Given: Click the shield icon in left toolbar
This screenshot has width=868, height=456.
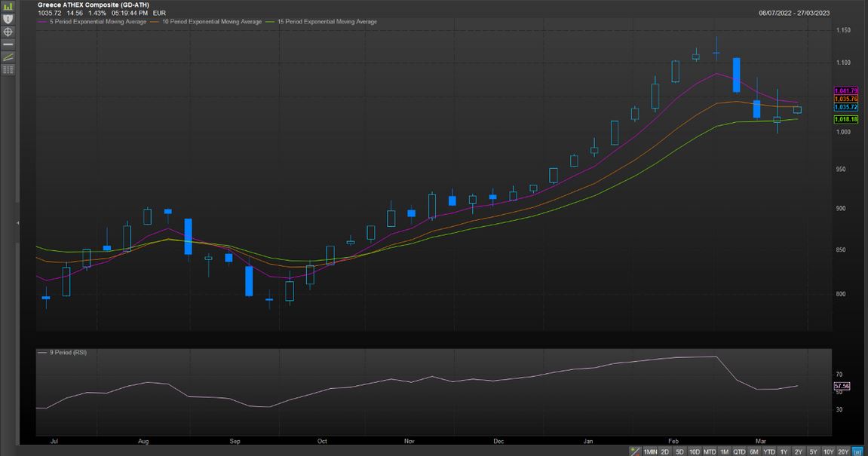Looking at the screenshot, I should [8, 18].
